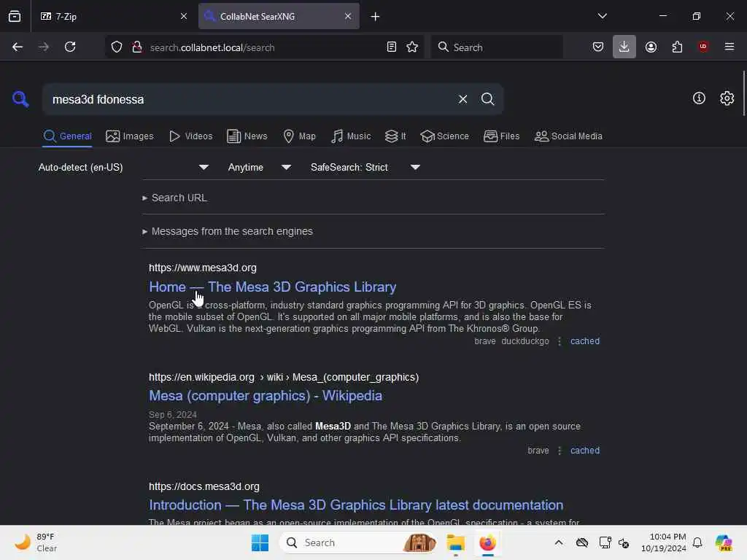Open tracking protection shield icon
747x560 pixels.
coord(117,47)
